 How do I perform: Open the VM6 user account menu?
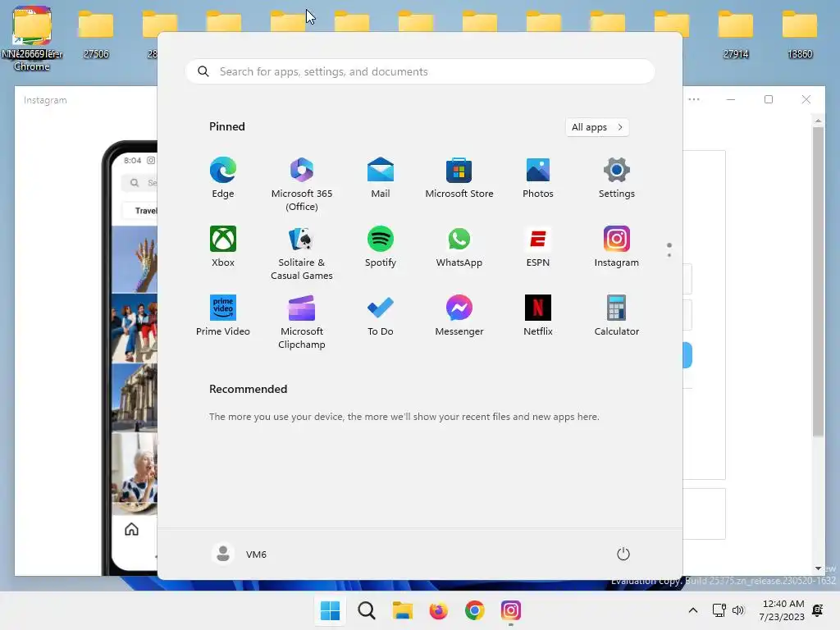point(239,554)
